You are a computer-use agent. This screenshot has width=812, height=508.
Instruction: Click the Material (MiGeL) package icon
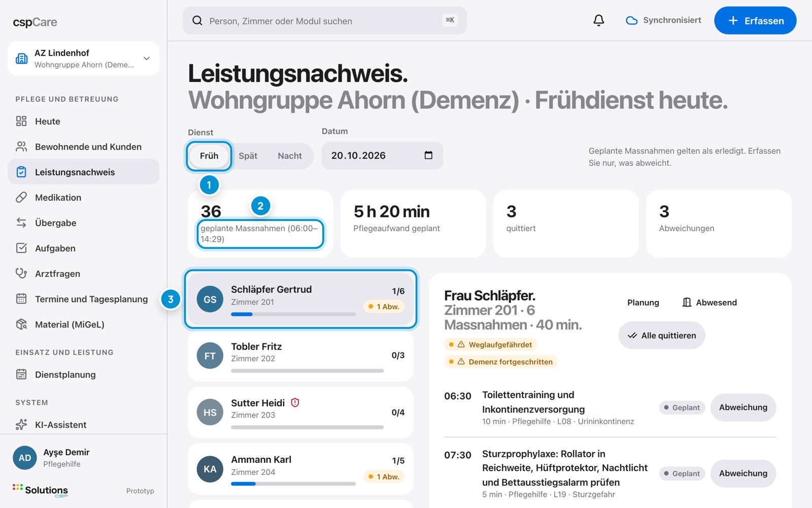click(21, 324)
